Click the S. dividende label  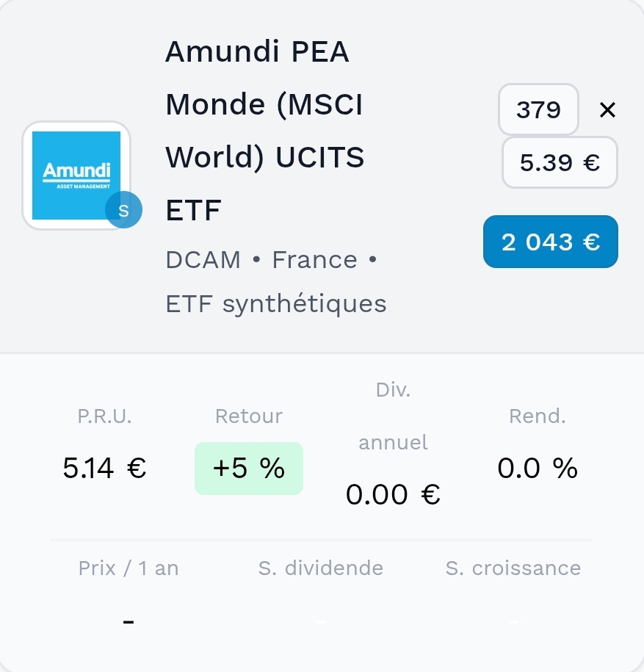coord(320,568)
